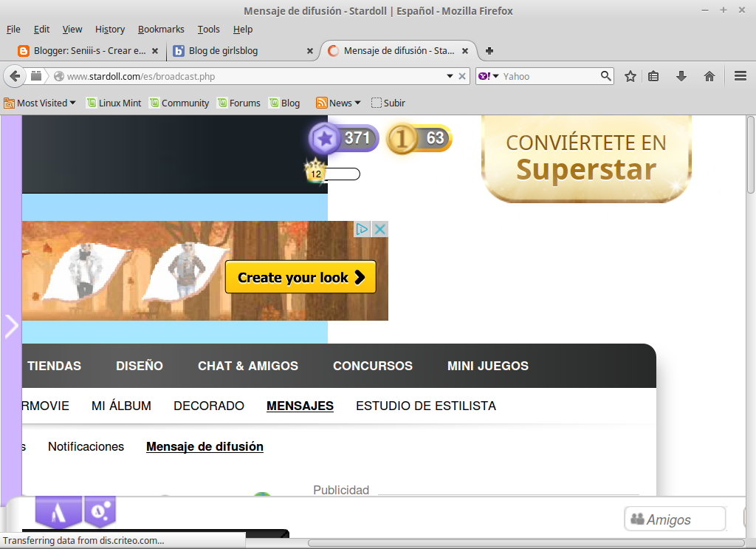
Task: Click the level progress bar
Action: [343, 174]
